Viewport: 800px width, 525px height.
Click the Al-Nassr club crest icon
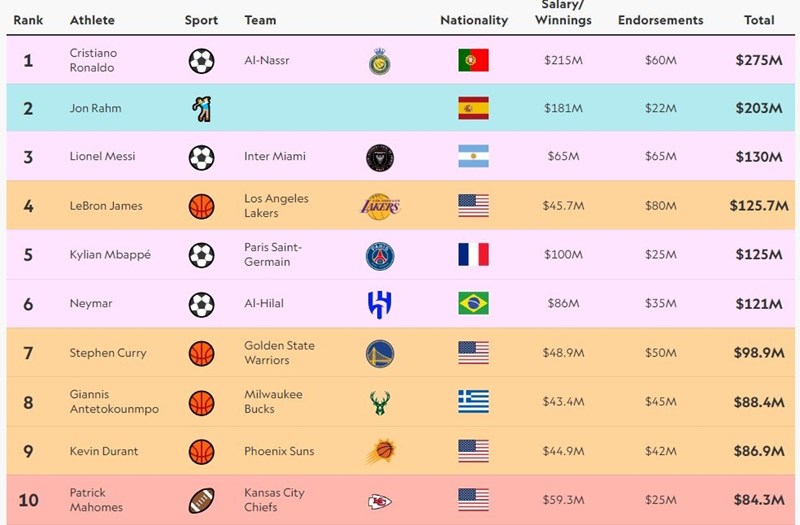[380, 61]
